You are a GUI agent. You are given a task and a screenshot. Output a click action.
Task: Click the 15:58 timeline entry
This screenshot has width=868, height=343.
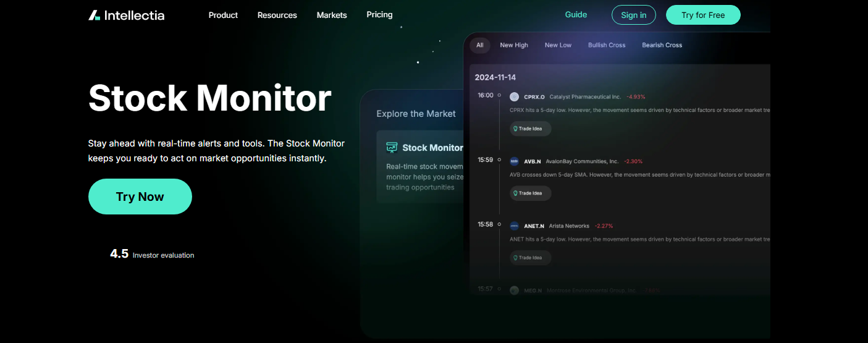[485, 224]
